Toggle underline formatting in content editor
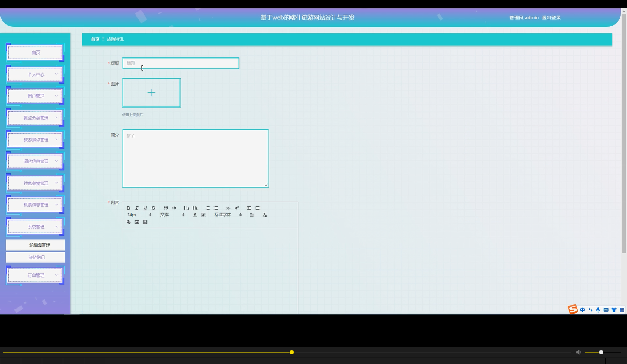The image size is (627, 364). [145, 208]
